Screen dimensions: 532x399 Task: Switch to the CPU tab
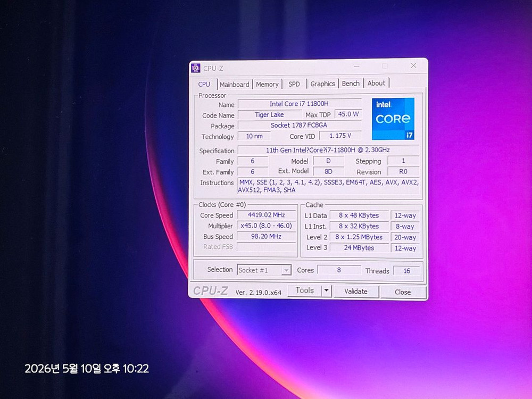(x=204, y=84)
